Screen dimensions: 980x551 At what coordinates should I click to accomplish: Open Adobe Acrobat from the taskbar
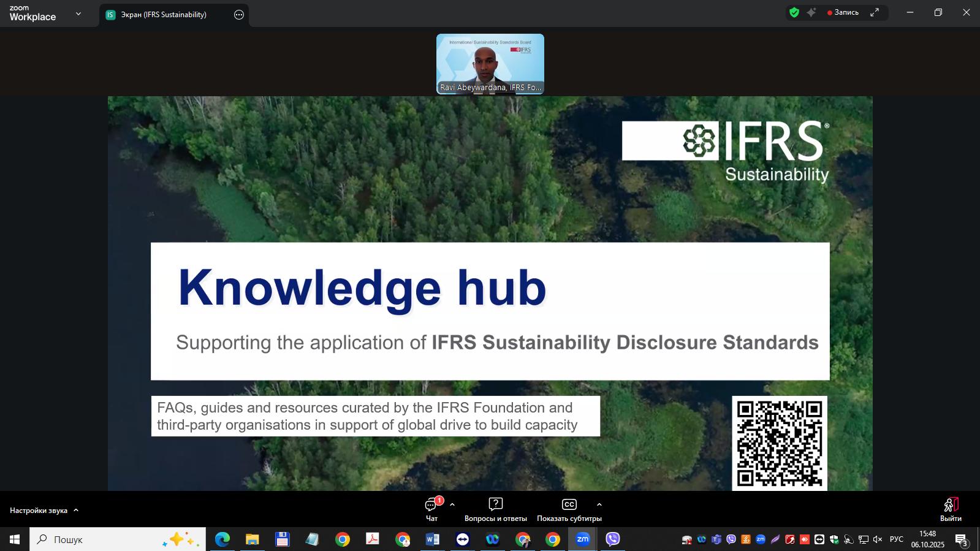[x=373, y=539]
